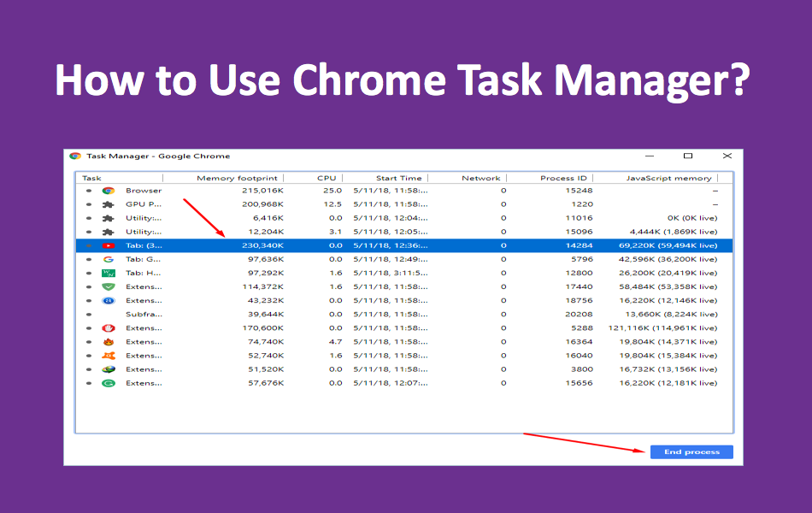Image resolution: width=812 pixels, height=513 pixels.
Task: Sort by the Task column header
Action: pos(91,178)
